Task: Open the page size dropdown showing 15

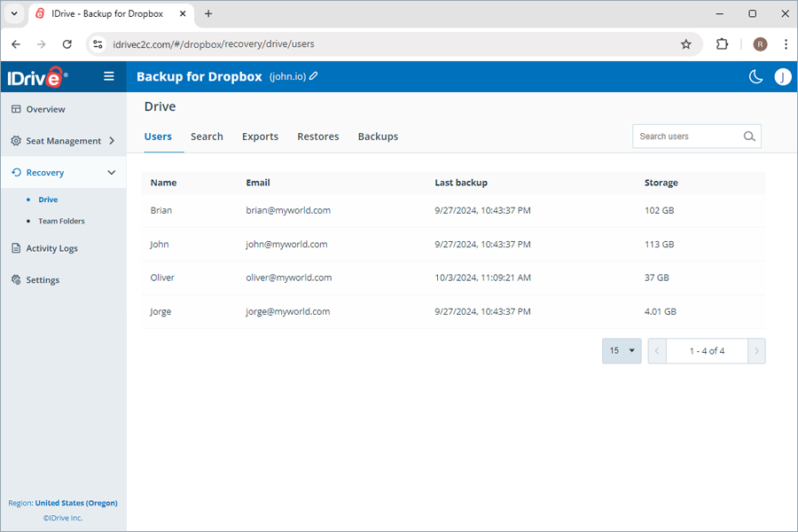Action: point(622,350)
